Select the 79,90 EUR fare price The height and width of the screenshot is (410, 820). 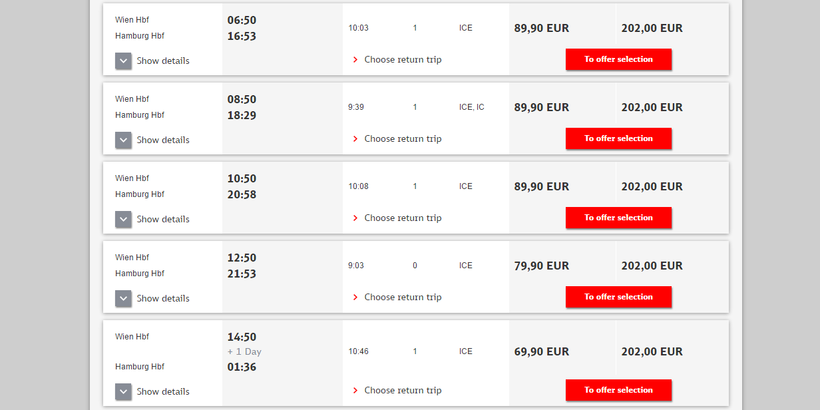click(x=541, y=266)
